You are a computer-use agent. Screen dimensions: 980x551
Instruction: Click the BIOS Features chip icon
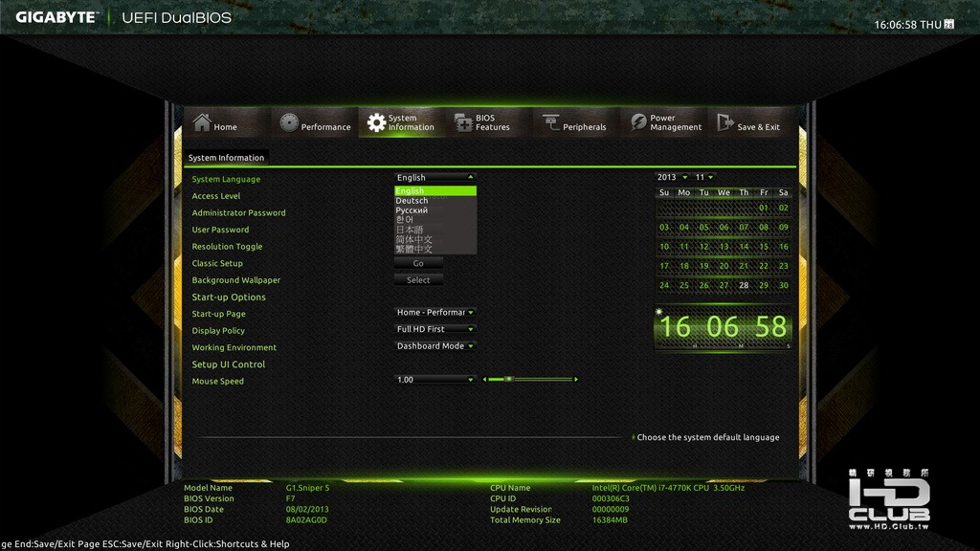click(463, 122)
